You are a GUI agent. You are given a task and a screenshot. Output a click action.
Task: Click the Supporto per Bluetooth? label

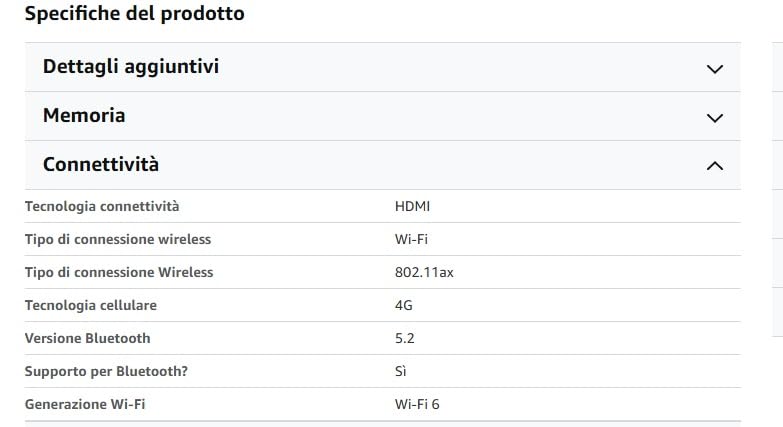[106, 371]
